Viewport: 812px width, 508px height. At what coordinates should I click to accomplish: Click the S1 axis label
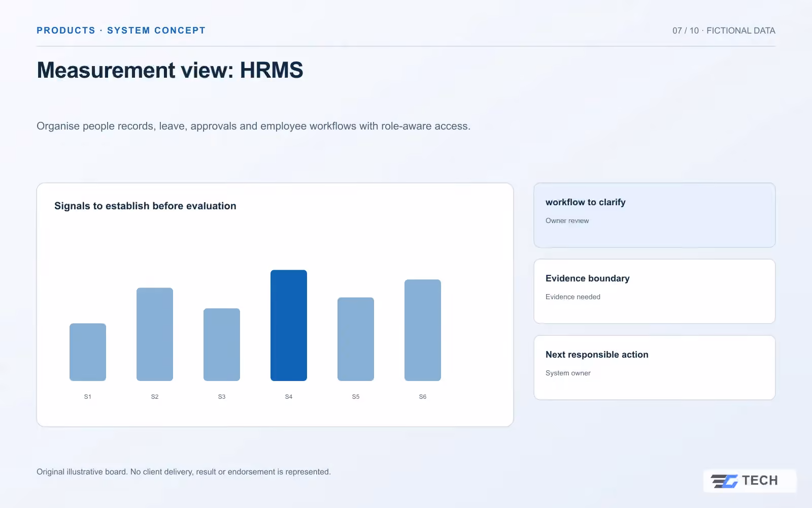(x=88, y=397)
